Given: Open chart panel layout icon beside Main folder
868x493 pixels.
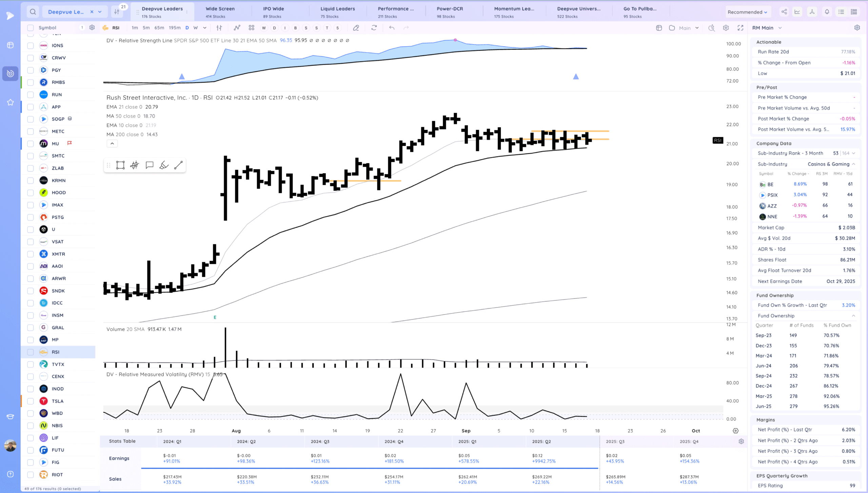Looking at the screenshot, I should pos(659,28).
